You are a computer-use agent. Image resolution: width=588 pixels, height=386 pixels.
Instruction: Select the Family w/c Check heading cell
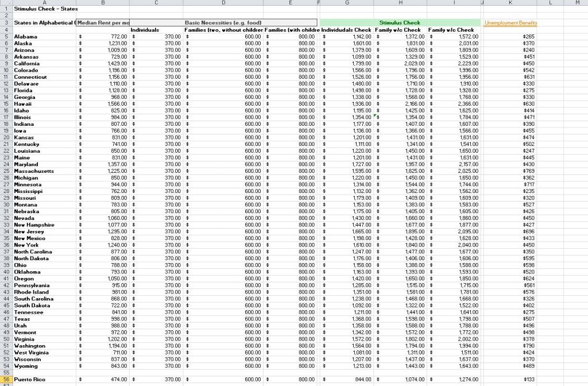451,30
